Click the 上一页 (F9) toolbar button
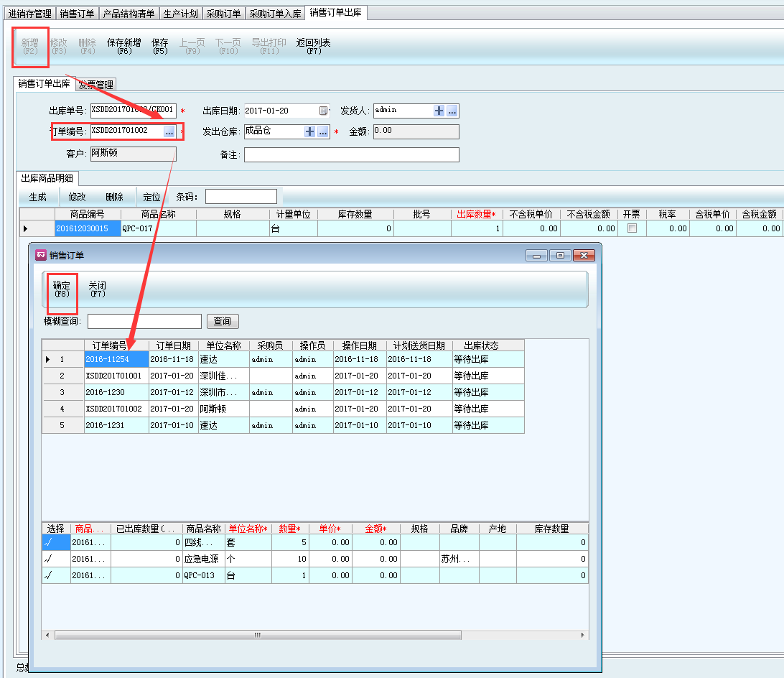The width and height of the screenshot is (784, 678). 192,46
